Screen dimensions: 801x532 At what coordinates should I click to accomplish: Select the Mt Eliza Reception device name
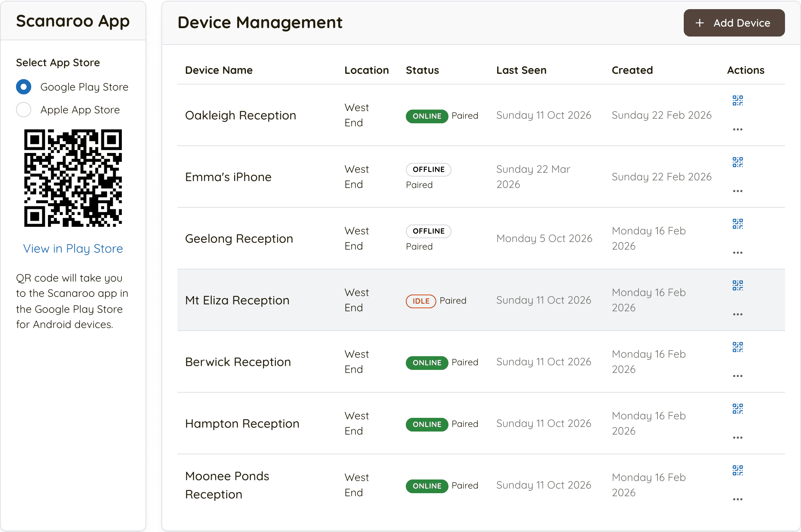[237, 300]
